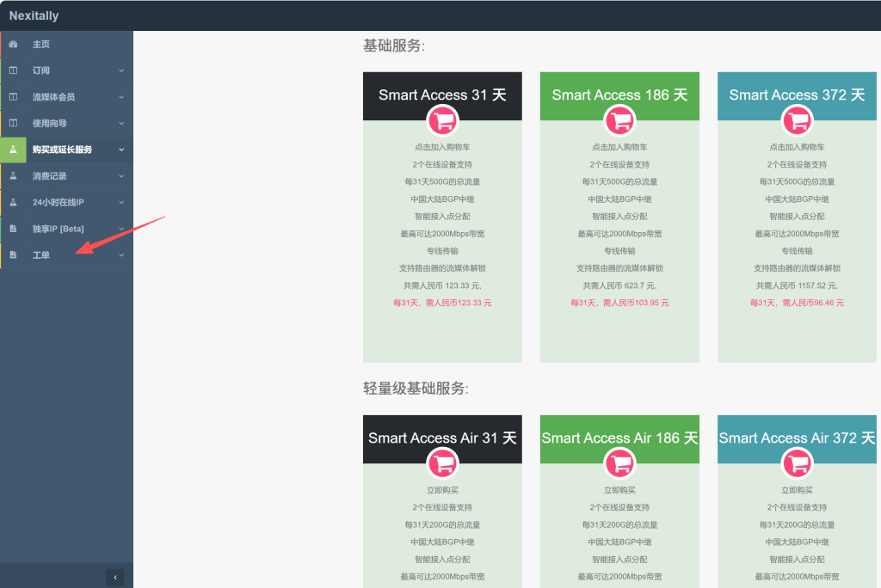Image resolution: width=881 pixels, height=588 pixels.
Task: Click the flask icon beside 购买或延长服务
Action: tap(14, 150)
